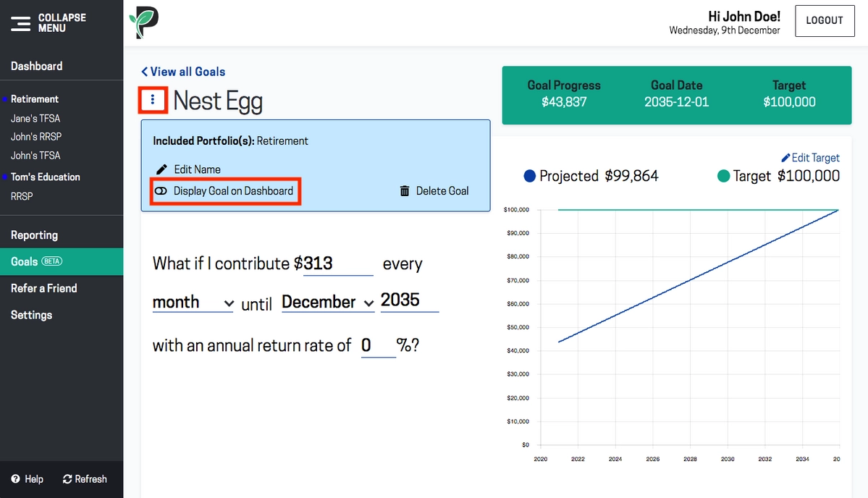Open the Reporting menu item
The width and height of the screenshot is (868, 498).
34,235
